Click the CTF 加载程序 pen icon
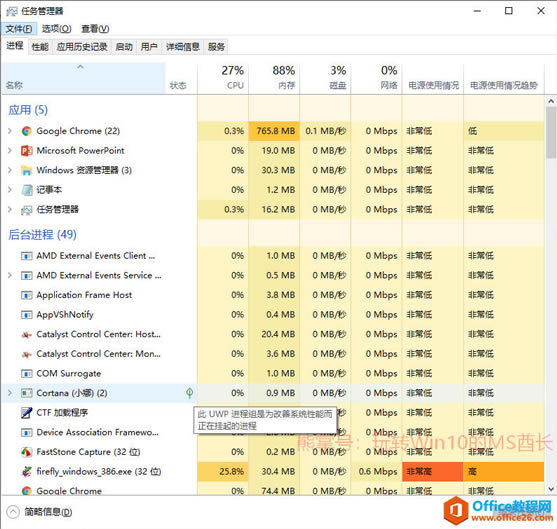Screen dimensions: 557x529 pos(26,413)
